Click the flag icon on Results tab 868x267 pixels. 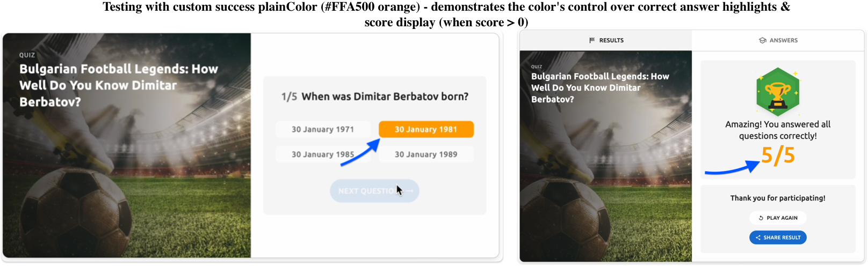click(x=592, y=40)
